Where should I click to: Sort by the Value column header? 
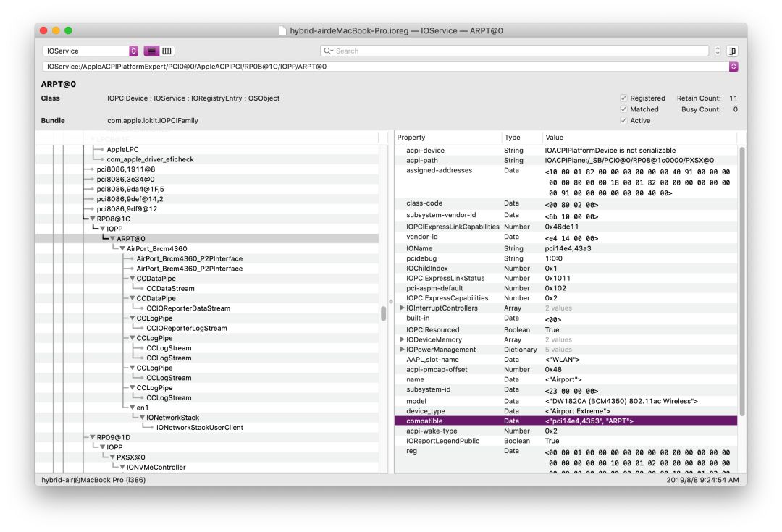point(639,137)
